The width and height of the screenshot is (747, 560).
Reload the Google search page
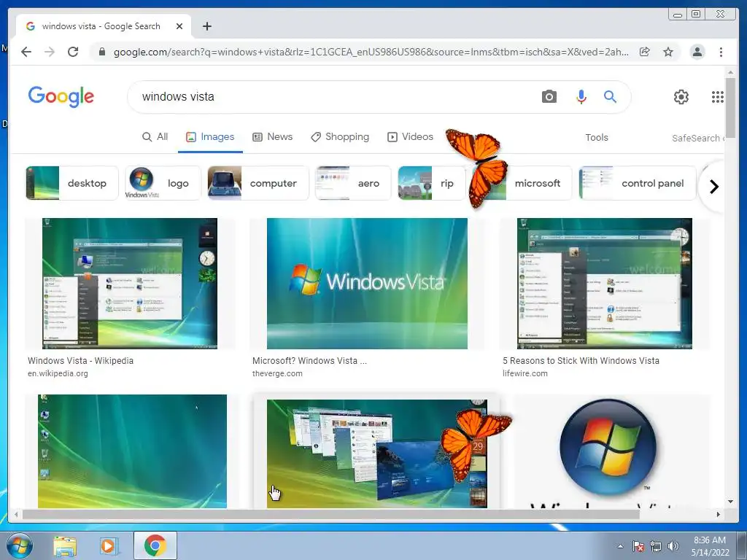73,52
